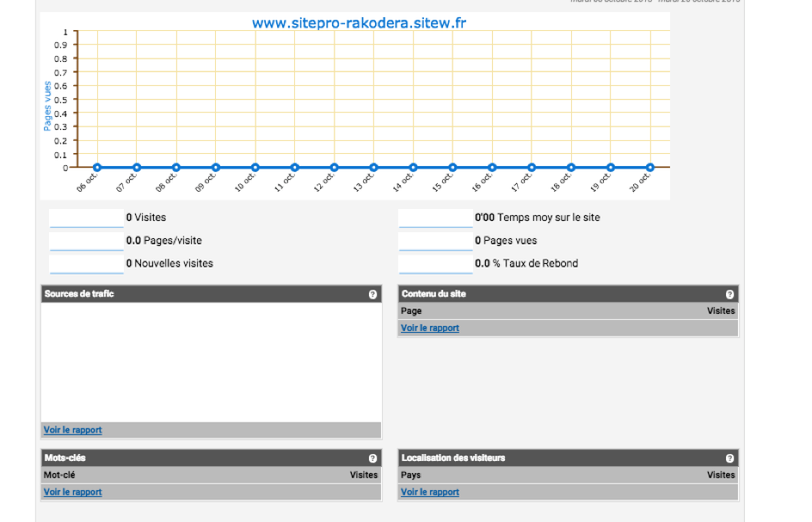The height and width of the screenshot is (522, 812).
Task: Click Visites column header in Contenu du site
Action: [x=721, y=310]
